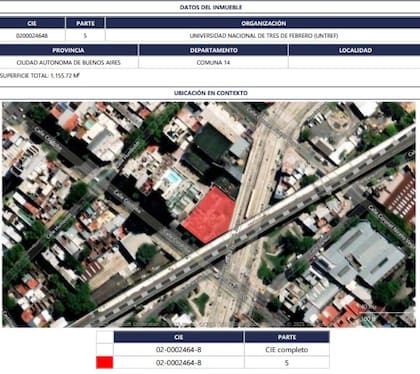Select the CIE column header in top table
The image size is (420, 374).
click(32, 23)
